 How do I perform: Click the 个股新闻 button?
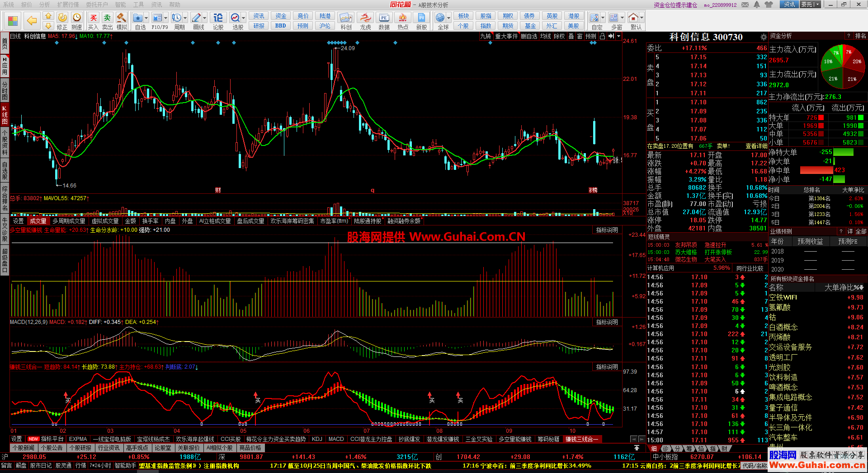click(x=24, y=448)
